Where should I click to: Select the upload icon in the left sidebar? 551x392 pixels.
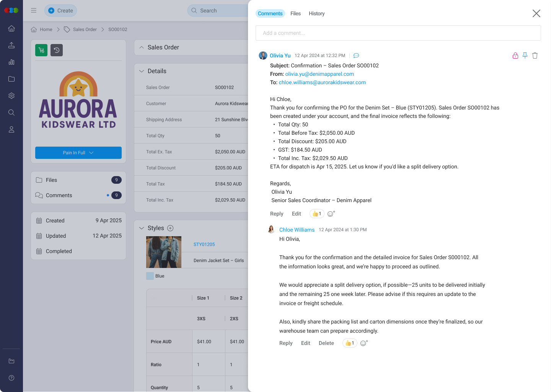pos(11,45)
